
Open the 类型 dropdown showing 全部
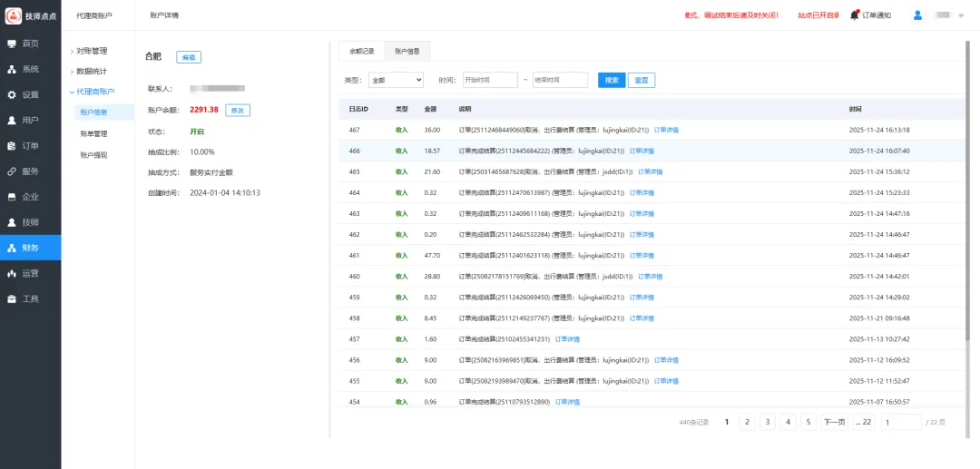396,80
